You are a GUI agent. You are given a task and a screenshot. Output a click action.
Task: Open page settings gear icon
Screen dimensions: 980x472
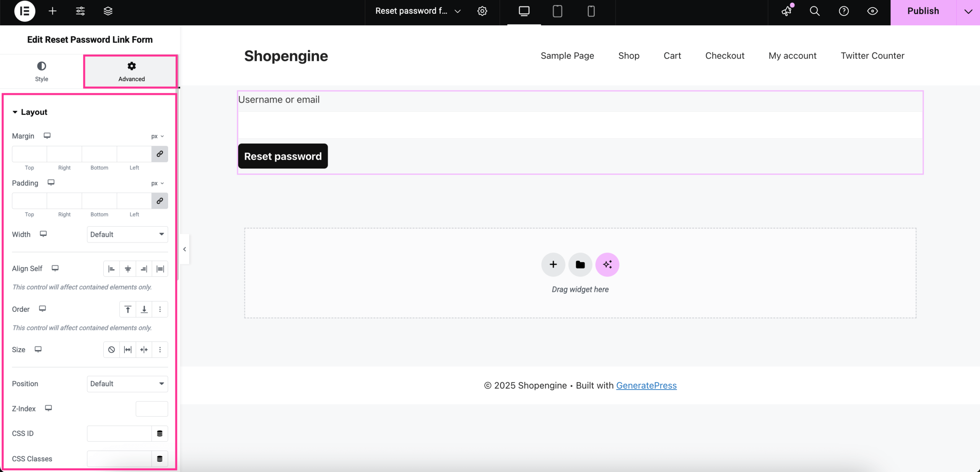pyautogui.click(x=482, y=11)
